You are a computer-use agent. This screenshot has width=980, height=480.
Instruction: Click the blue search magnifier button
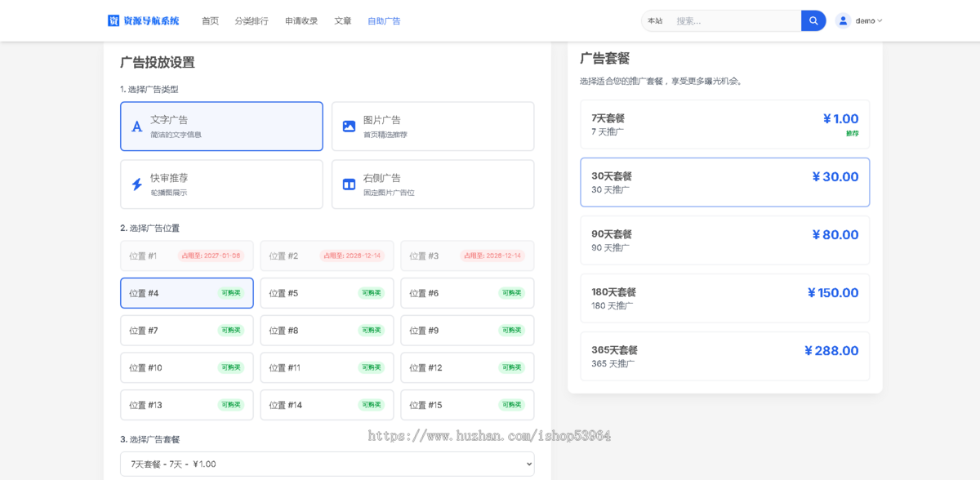pos(813,20)
